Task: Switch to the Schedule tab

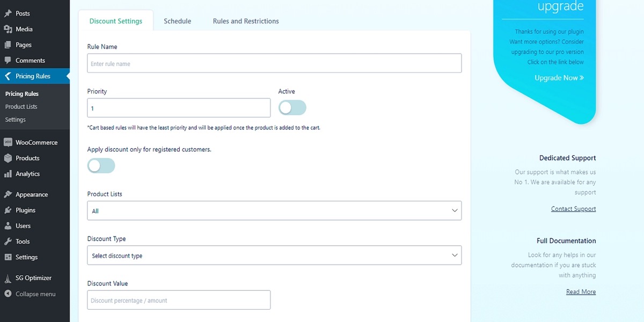Action: pyautogui.click(x=177, y=21)
